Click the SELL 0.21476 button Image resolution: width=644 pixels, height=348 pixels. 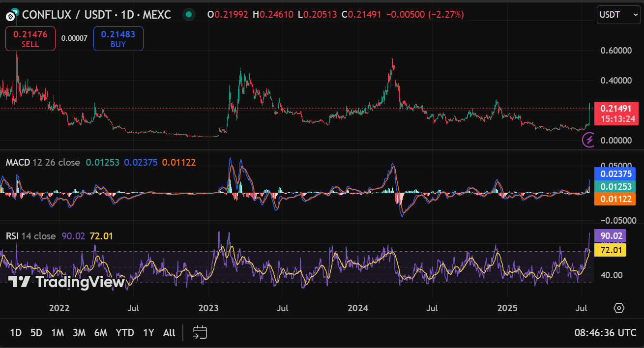30,39
